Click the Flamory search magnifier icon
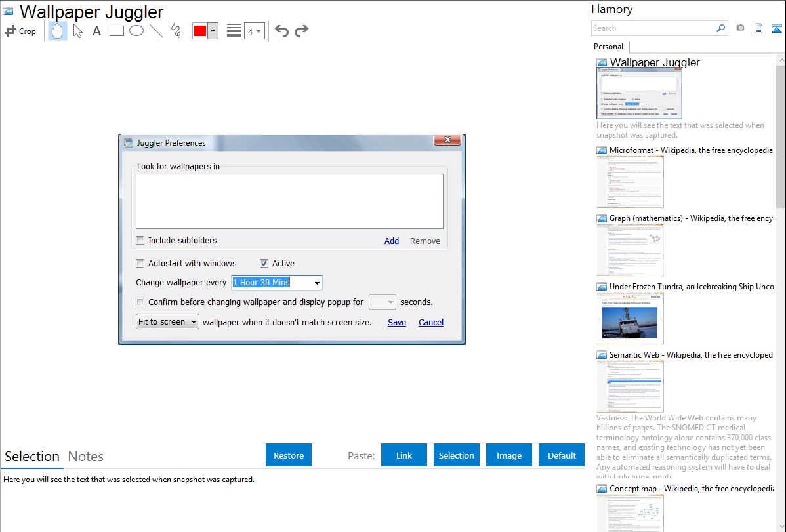 [x=721, y=28]
